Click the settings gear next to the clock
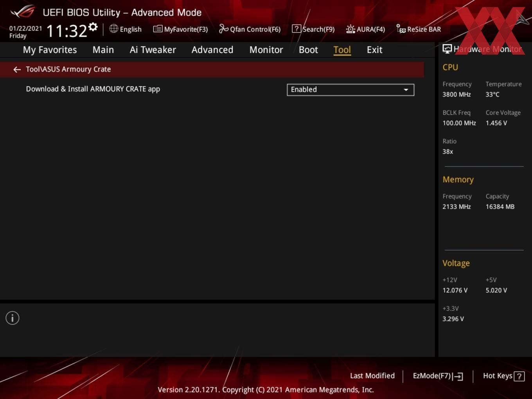532x399 pixels. click(93, 27)
